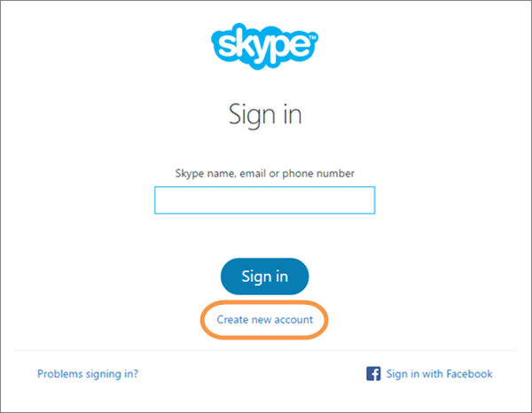The width and height of the screenshot is (532, 413).
Task: Click the Facebook logo icon
Action: [373, 374]
